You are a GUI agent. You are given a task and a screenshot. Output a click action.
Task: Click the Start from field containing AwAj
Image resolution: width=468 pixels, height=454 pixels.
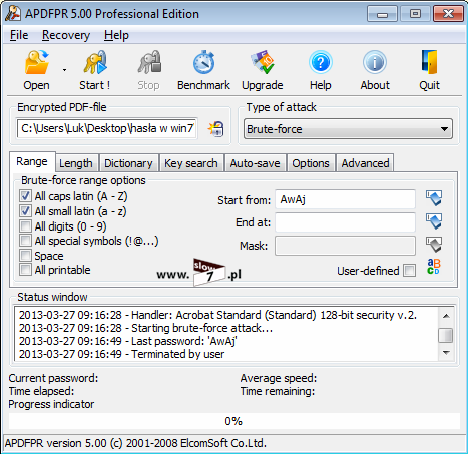pos(345,199)
